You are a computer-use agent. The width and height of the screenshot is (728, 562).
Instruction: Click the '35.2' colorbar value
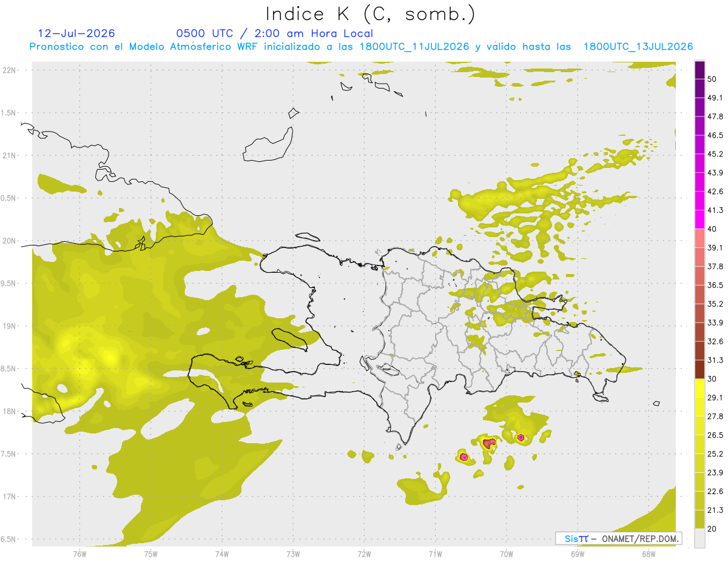[715, 304]
